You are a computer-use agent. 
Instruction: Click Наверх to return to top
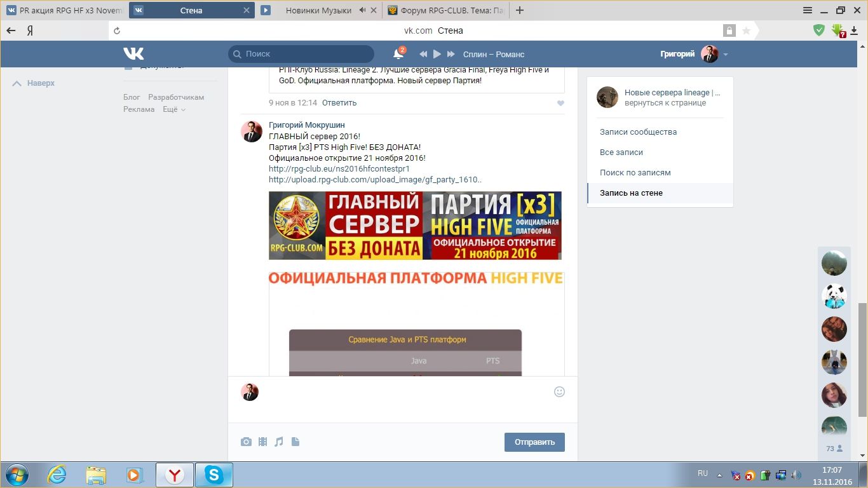pyautogui.click(x=34, y=83)
